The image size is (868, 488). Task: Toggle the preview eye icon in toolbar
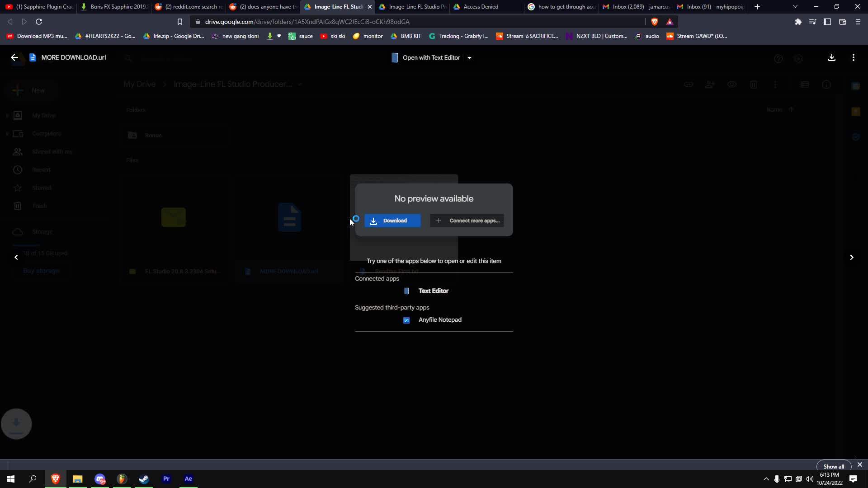click(732, 84)
